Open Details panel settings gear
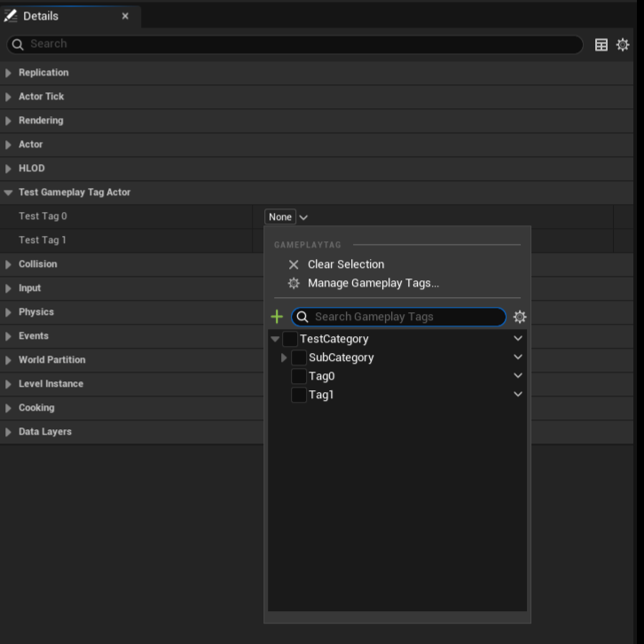The height and width of the screenshot is (644, 644). click(623, 44)
